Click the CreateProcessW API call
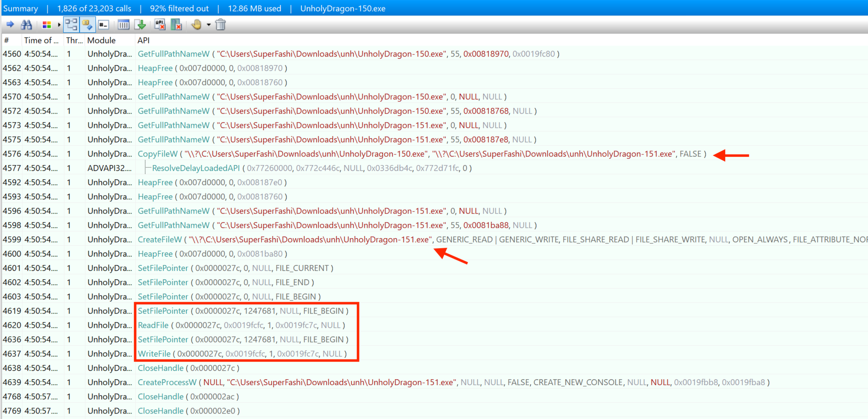 click(167, 382)
